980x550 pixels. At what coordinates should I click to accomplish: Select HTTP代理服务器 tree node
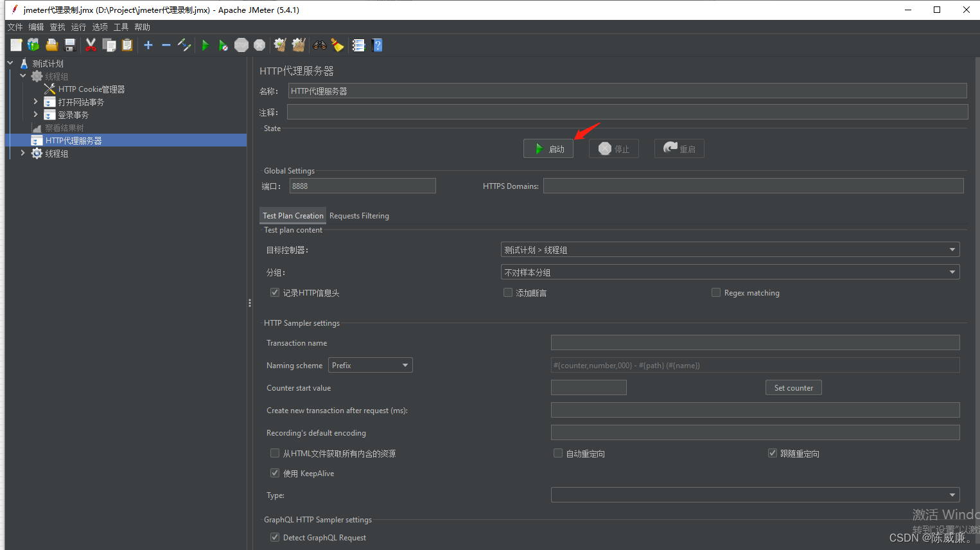point(73,141)
